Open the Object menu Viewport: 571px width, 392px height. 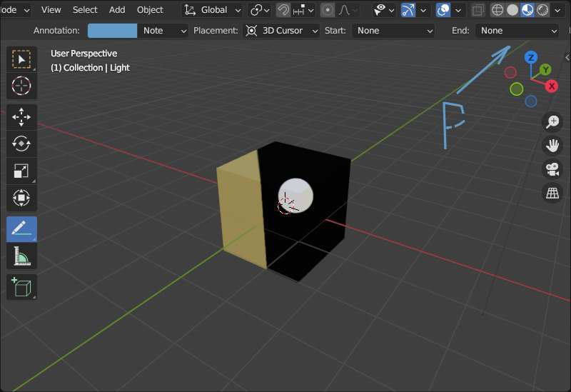(x=150, y=10)
